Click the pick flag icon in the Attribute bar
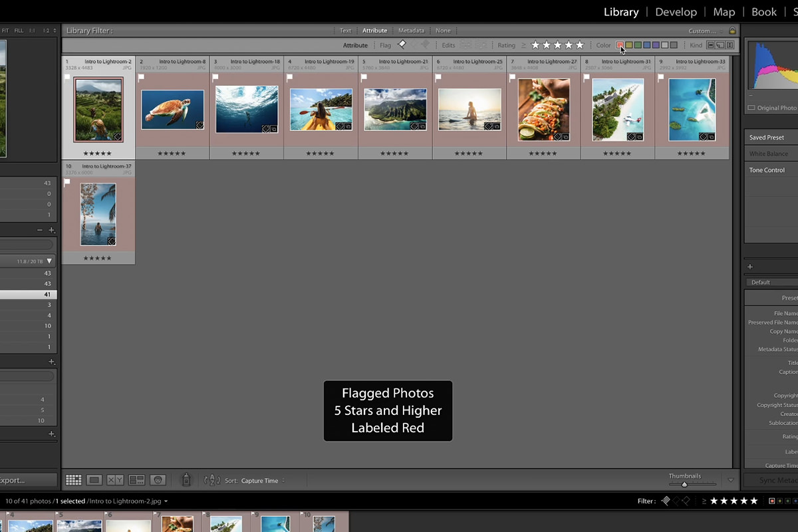Viewport: 798px width, 532px height. tap(402, 45)
